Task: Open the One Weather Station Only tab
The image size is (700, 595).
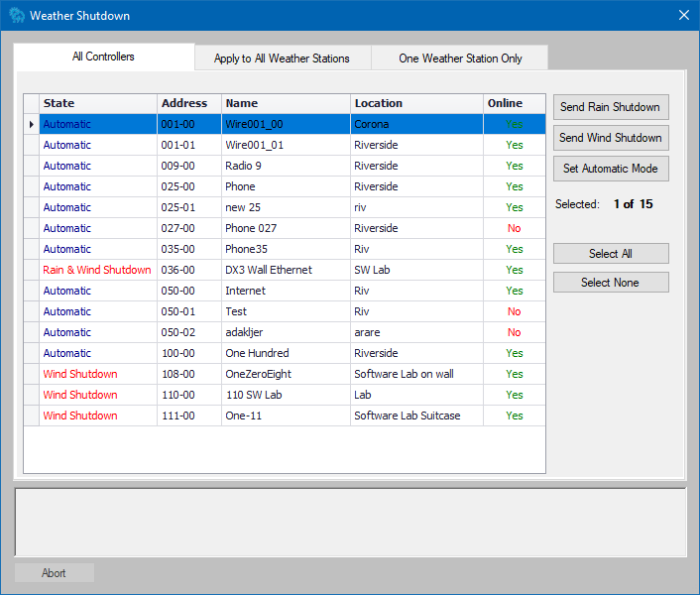Action: (x=460, y=59)
